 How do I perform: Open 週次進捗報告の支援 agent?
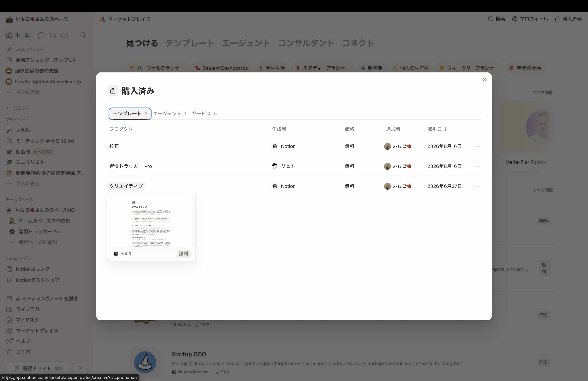(x=46, y=71)
